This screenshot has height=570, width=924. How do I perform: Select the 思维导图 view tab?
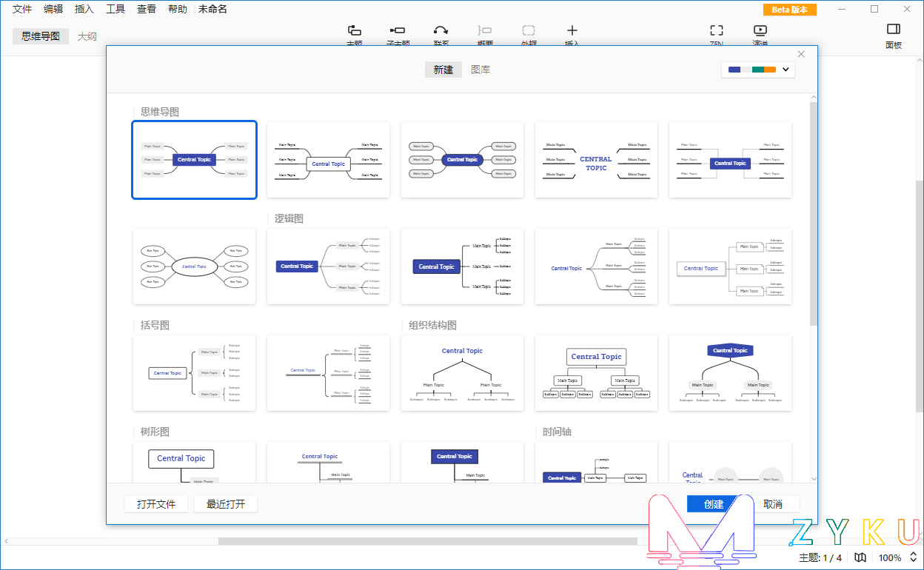pos(41,36)
